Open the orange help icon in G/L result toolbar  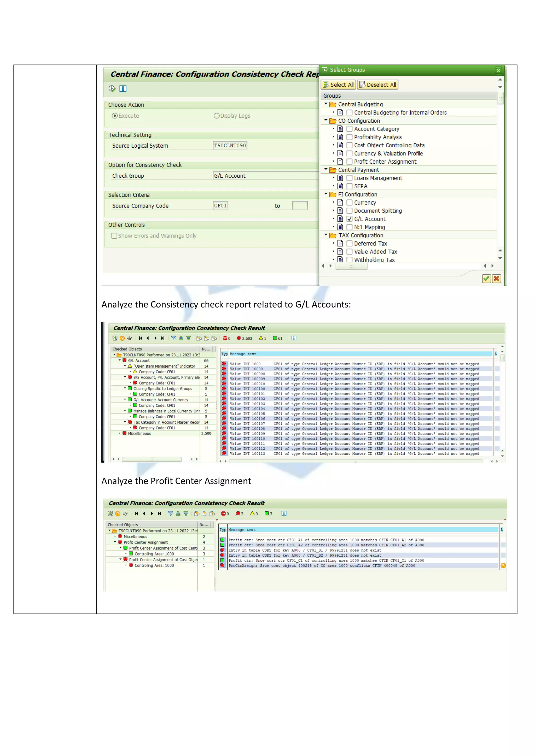[x=122, y=338]
